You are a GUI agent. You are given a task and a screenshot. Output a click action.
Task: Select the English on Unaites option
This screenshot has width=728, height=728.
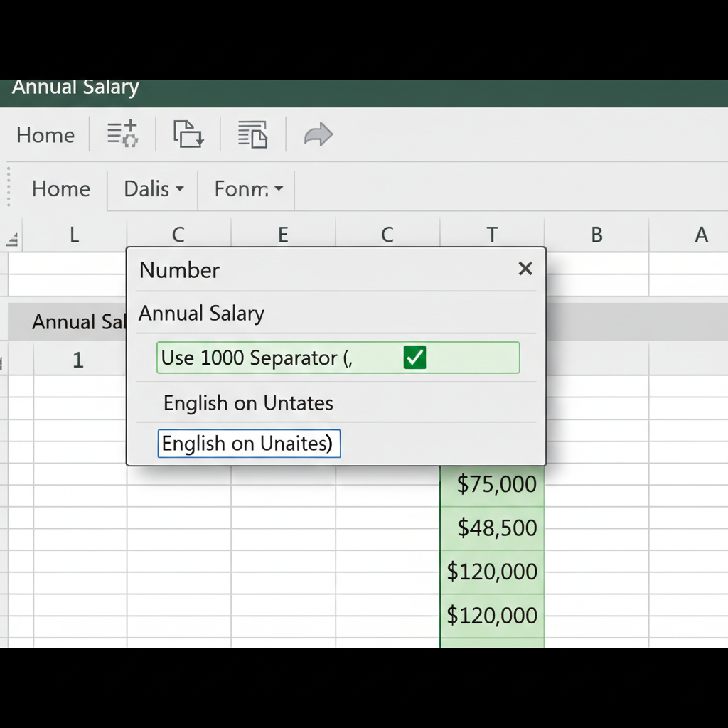click(x=247, y=443)
